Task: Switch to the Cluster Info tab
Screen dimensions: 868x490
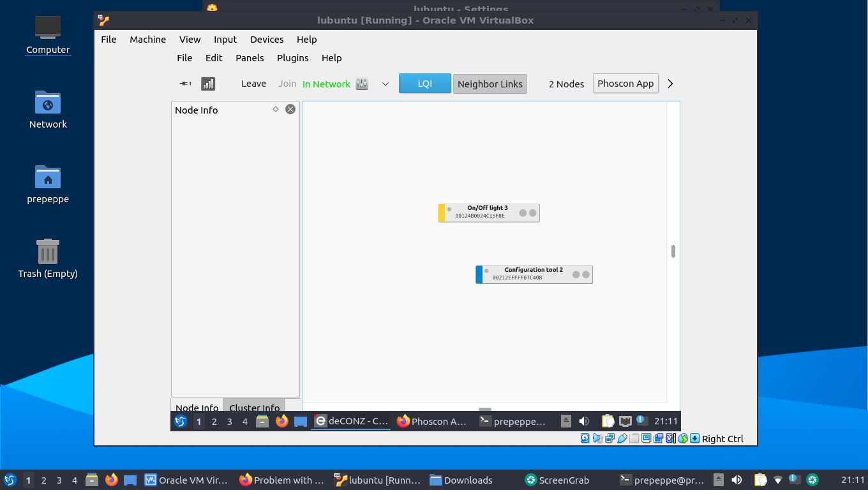Action: tap(255, 406)
